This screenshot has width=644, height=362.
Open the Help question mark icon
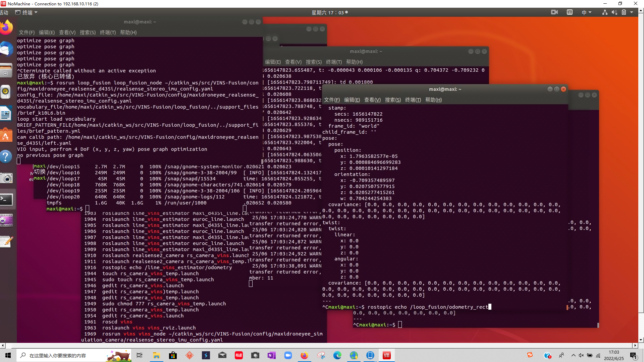point(6,157)
